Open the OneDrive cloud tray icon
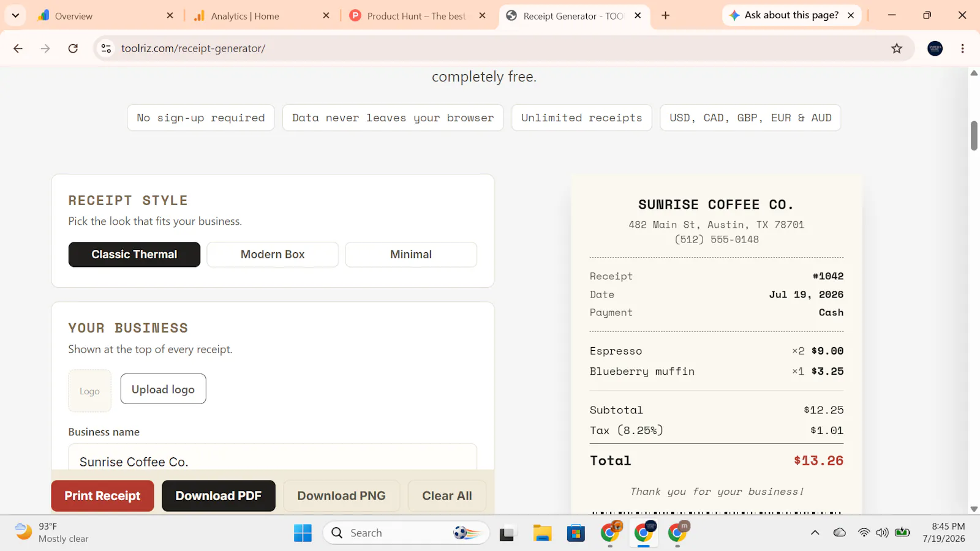 click(x=840, y=533)
